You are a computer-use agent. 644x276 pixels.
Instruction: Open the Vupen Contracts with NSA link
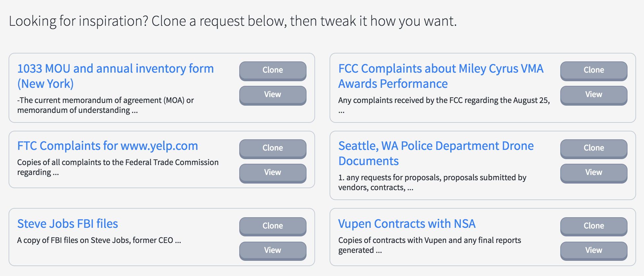407,224
